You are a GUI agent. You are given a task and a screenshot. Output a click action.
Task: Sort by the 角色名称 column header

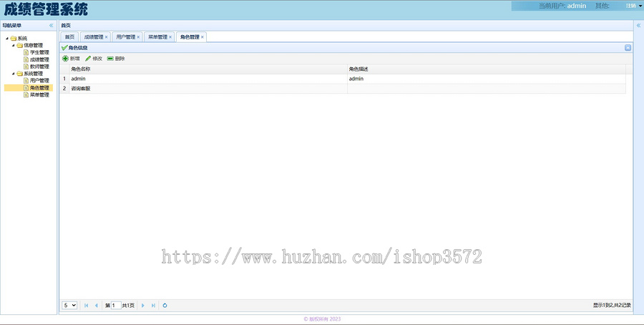[x=208, y=69]
